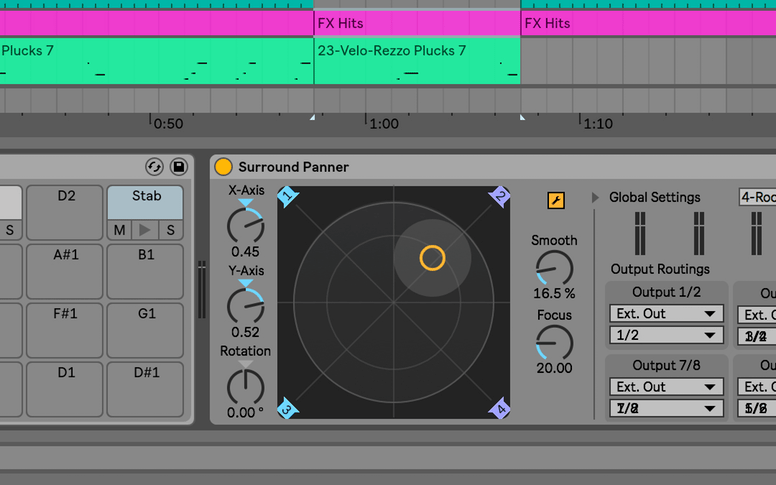
Task: Select speaker 2 marker in panner
Action: point(500,196)
